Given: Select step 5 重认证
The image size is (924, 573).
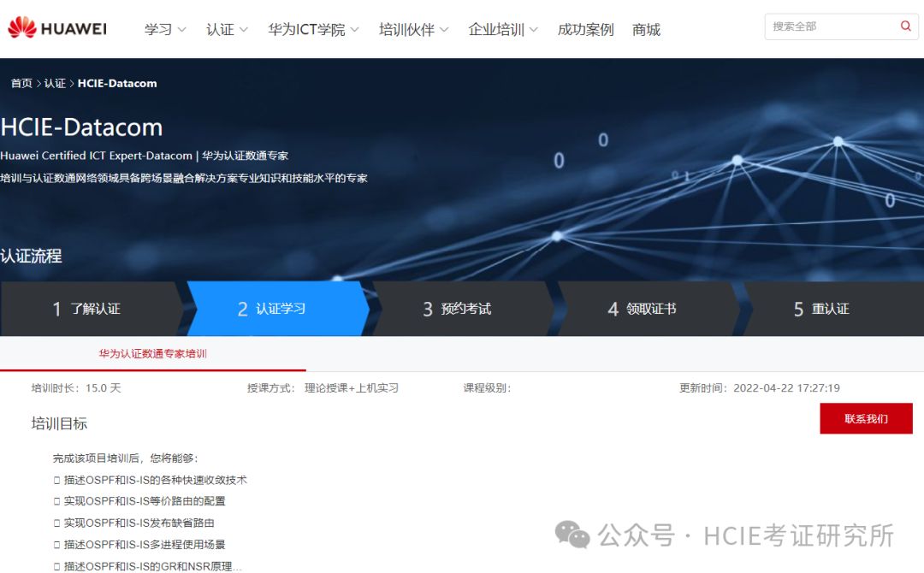Looking at the screenshot, I should (833, 309).
